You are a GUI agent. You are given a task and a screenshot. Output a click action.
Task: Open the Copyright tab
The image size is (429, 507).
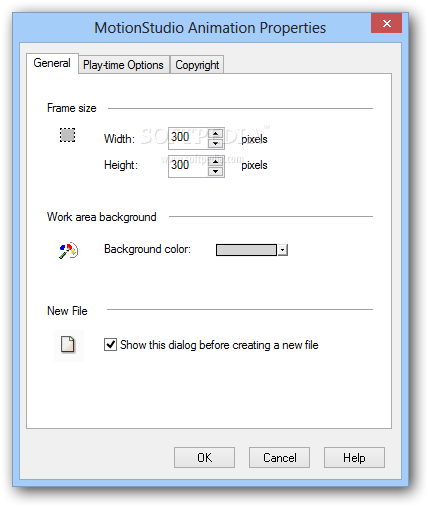[197, 65]
